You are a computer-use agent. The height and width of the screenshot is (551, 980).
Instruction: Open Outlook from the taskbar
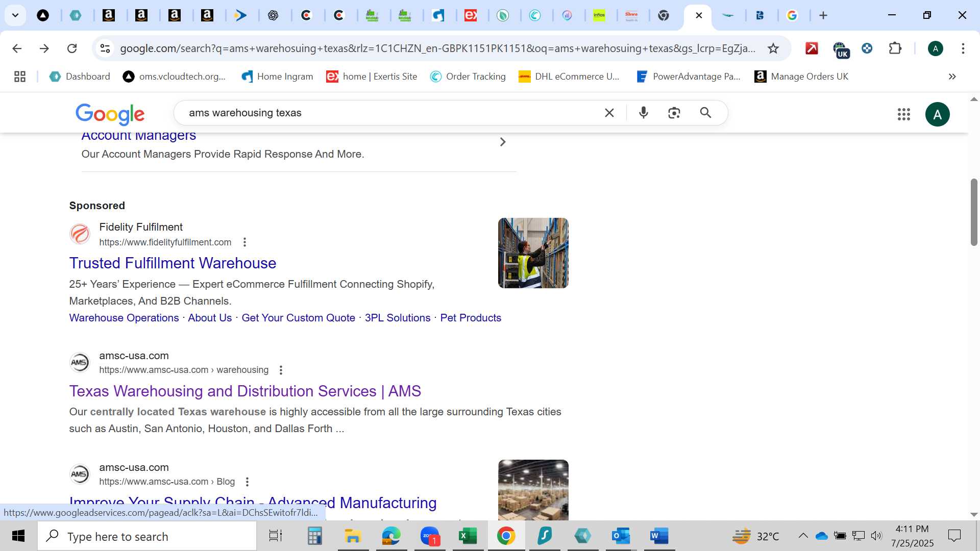coord(621,536)
